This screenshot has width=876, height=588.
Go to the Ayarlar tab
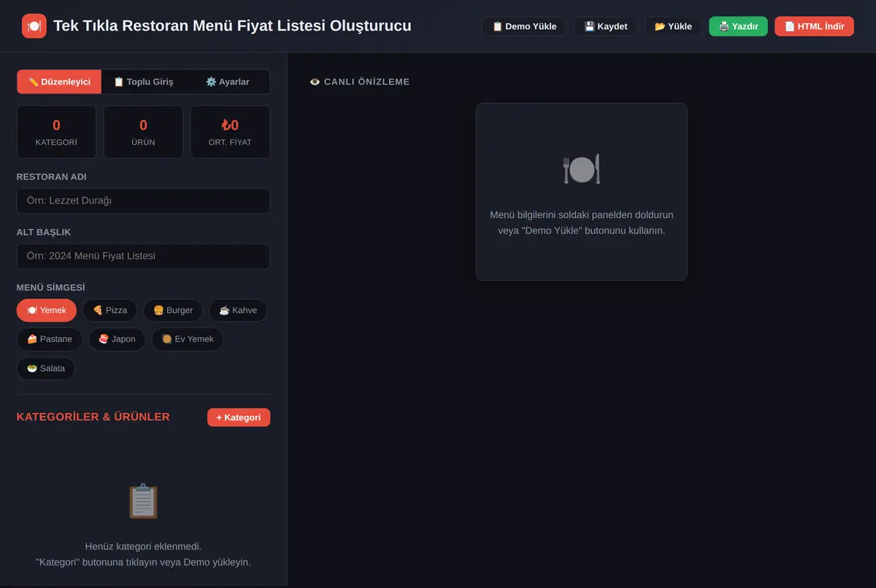coord(227,82)
